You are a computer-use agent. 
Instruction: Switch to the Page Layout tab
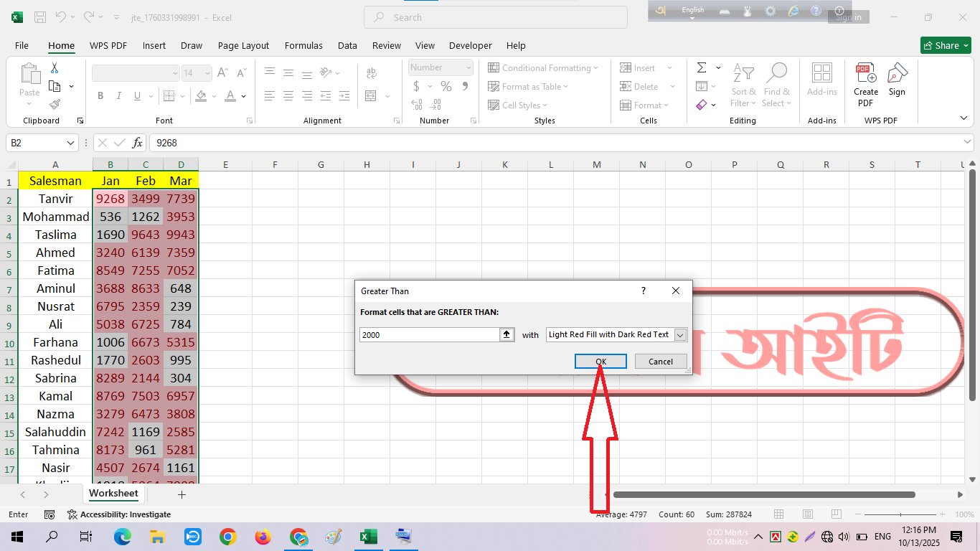tap(243, 45)
